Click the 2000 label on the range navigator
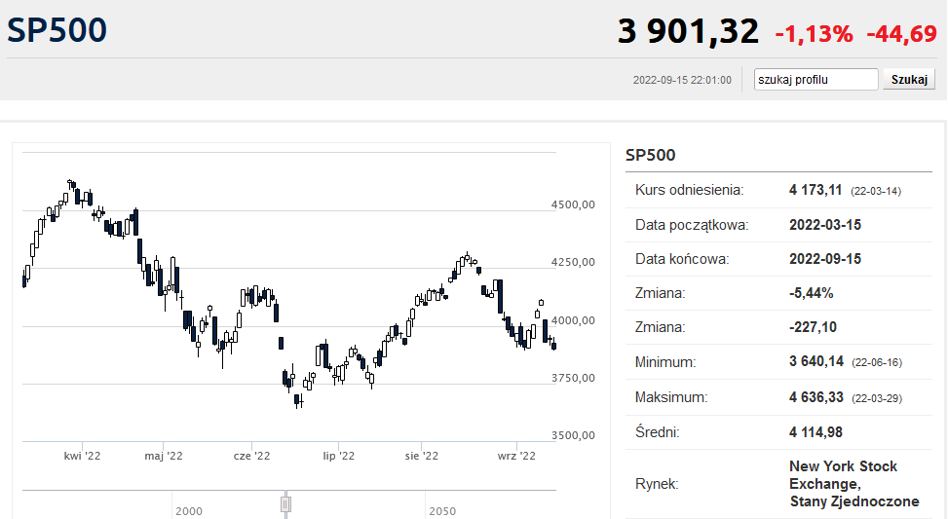This screenshot has width=948, height=519. (x=189, y=511)
